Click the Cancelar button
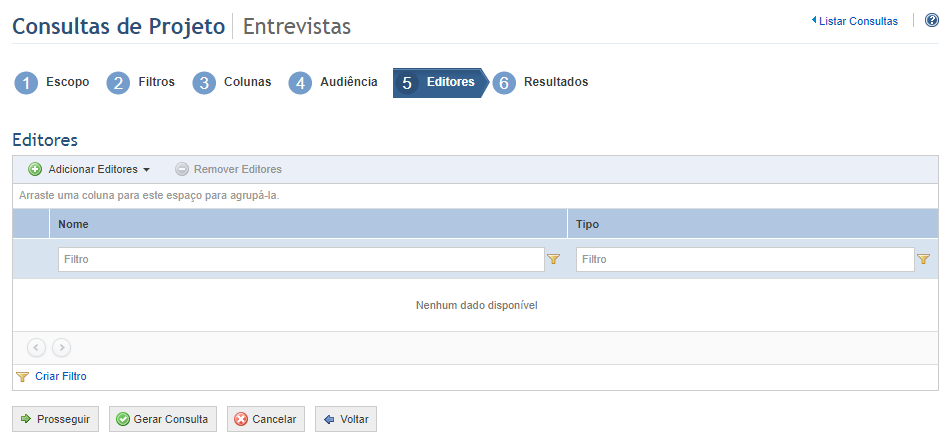Image resolution: width=951 pixels, height=437 pixels. point(266,419)
